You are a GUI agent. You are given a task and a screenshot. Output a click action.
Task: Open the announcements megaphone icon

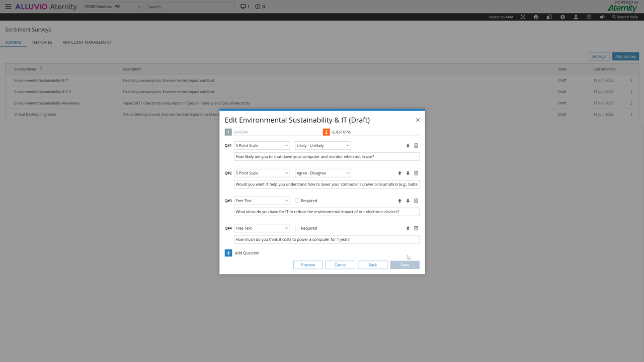[x=602, y=17]
